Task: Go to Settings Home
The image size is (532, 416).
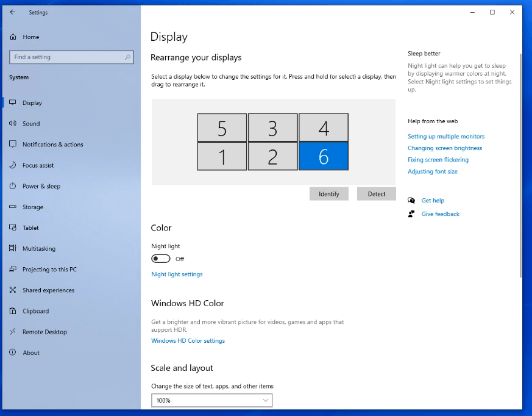Action: coord(31,37)
